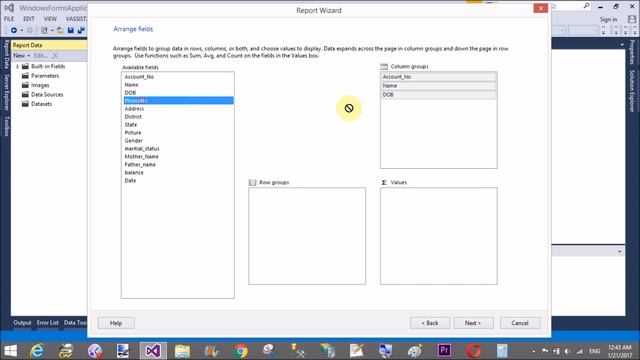This screenshot has width=640, height=360.
Task: Click the quick launch search magnifier icon
Action: pos(587,6)
